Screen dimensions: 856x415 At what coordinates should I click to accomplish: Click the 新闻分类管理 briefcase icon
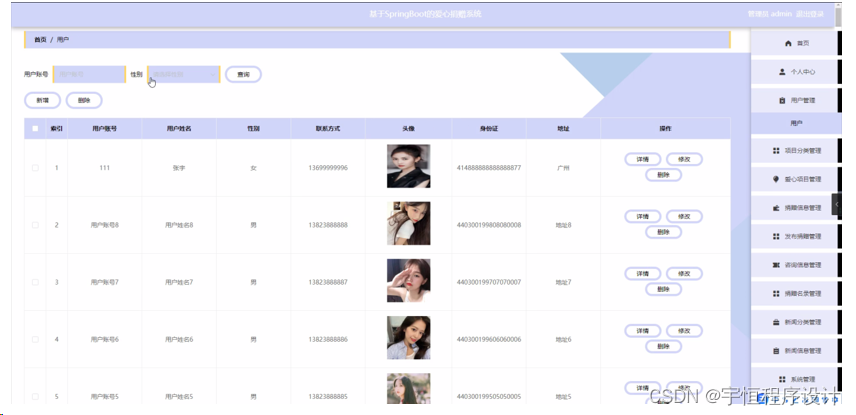coord(776,322)
